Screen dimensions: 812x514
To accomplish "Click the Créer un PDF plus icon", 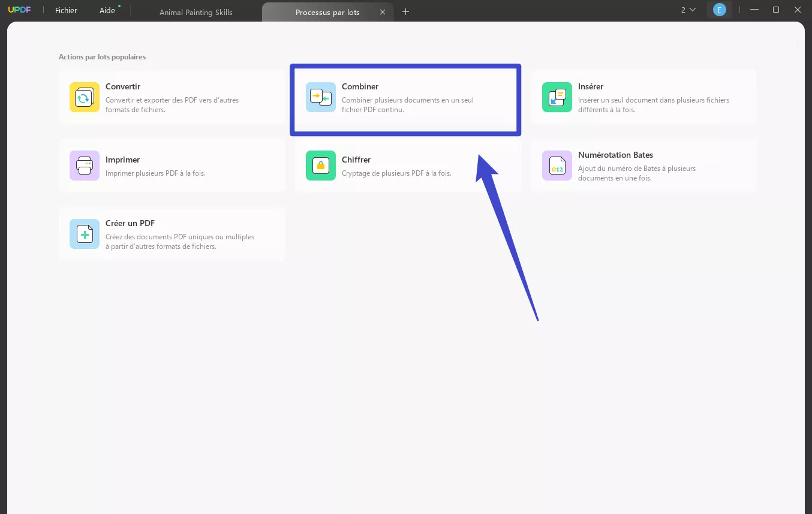I will coord(85,234).
